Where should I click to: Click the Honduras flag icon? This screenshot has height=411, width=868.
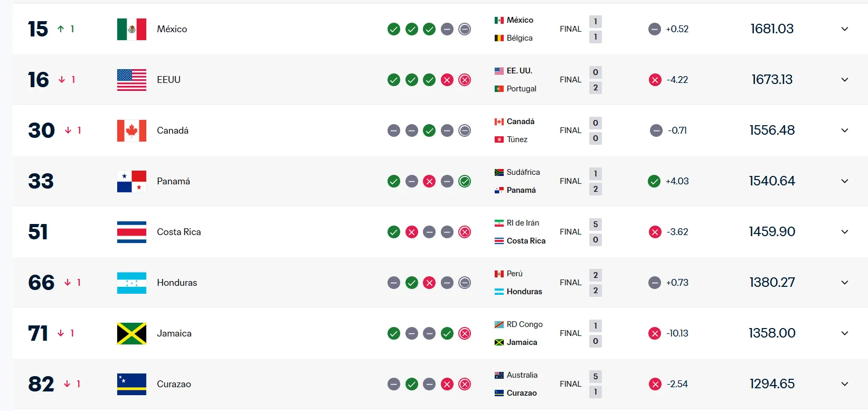coord(131,283)
